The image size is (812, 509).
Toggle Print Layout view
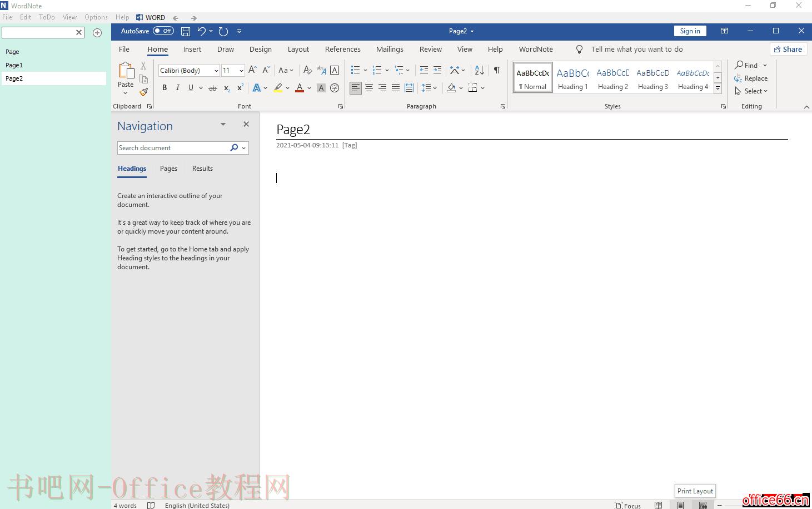(x=680, y=505)
